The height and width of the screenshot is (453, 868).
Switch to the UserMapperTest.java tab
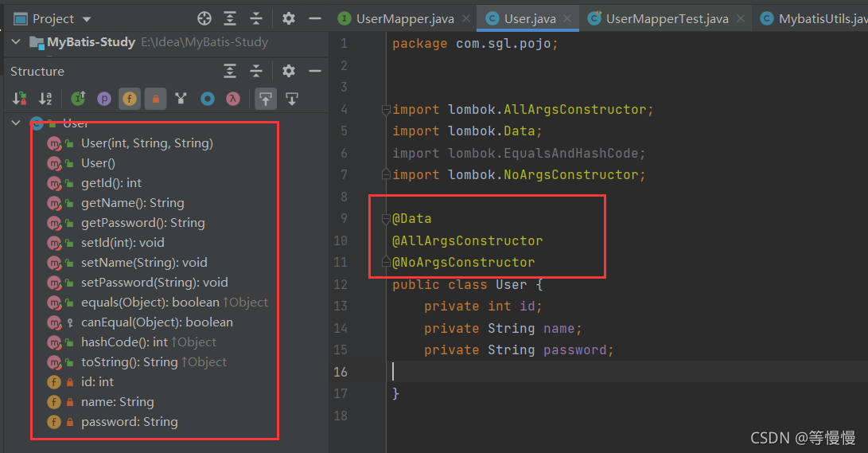point(667,19)
